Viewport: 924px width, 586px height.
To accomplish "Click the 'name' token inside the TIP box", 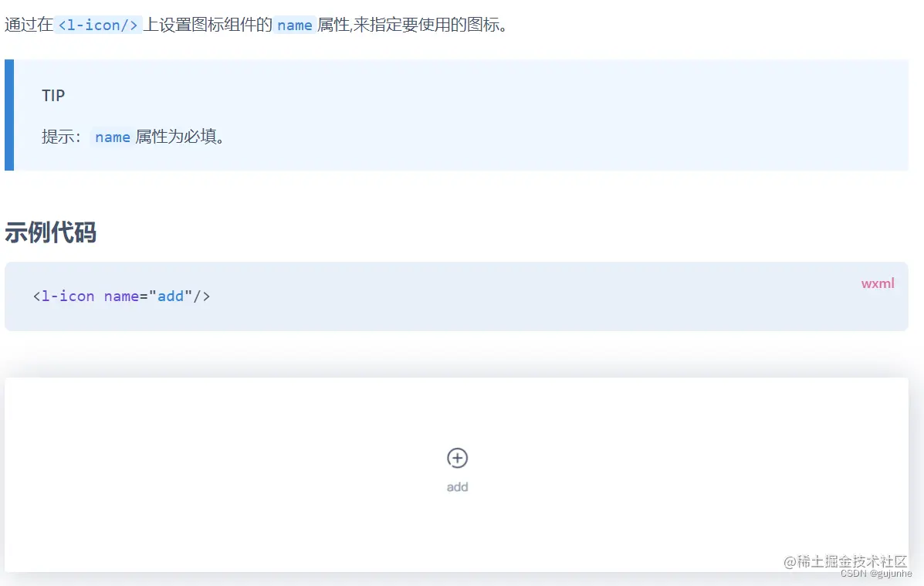I will tap(113, 137).
